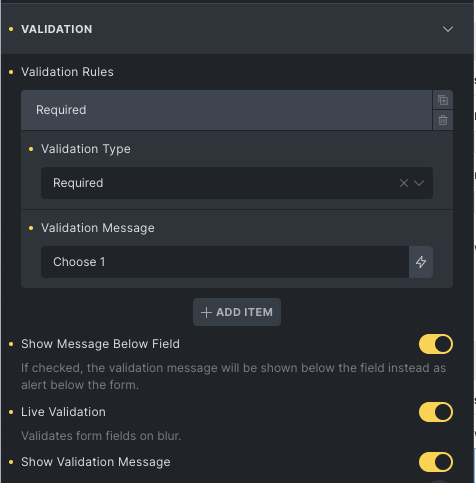Turn off Show Validation Message
This screenshot has width=476, height=483.
[436, 462]
